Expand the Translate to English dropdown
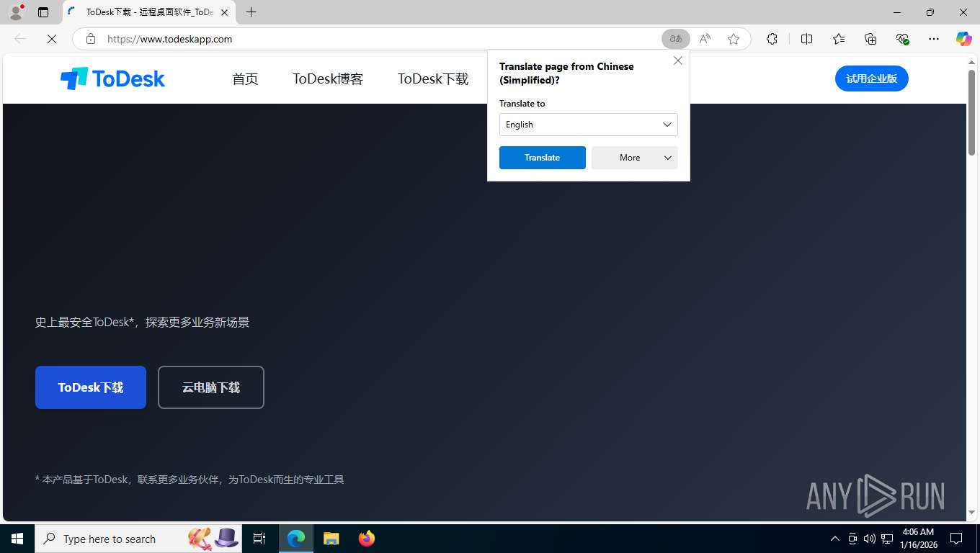Viewport: 980px width, 553px height. pos(589,125)
